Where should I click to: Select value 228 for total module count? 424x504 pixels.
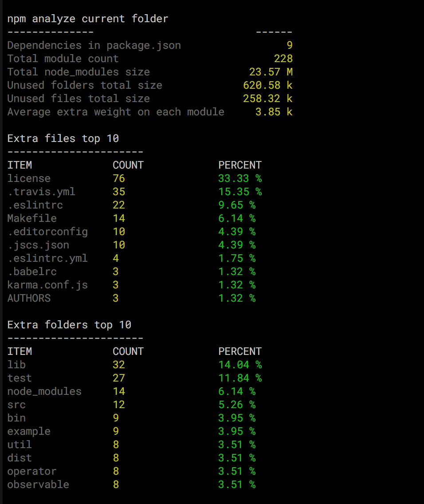(283, 59)
